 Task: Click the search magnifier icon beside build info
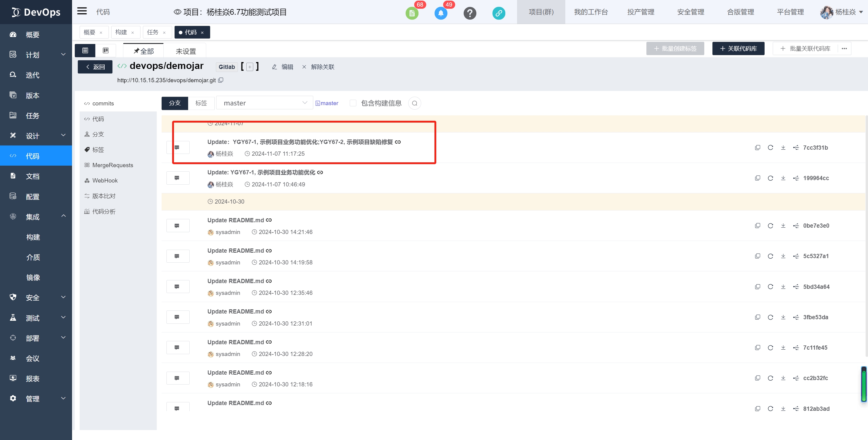tap(415, 103)
